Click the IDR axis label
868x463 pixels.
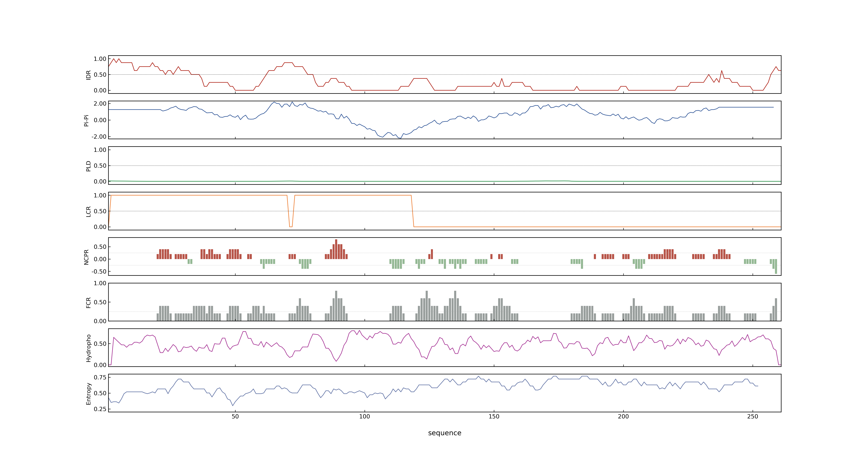88,75
